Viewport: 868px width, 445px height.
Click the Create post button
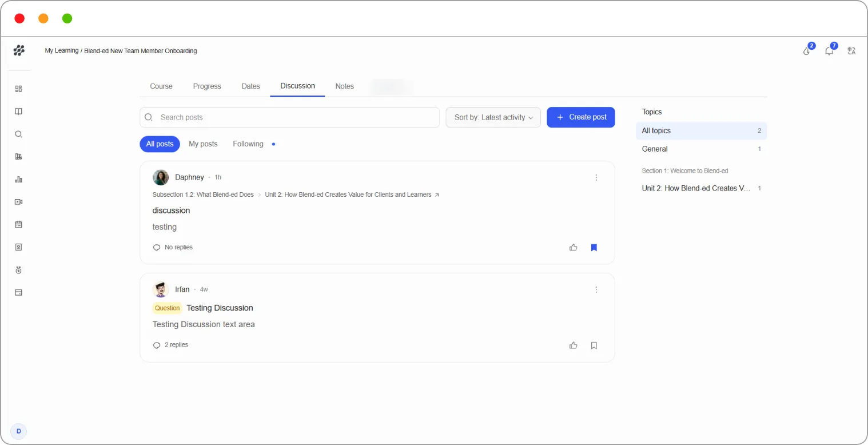[x=581, y=117]
